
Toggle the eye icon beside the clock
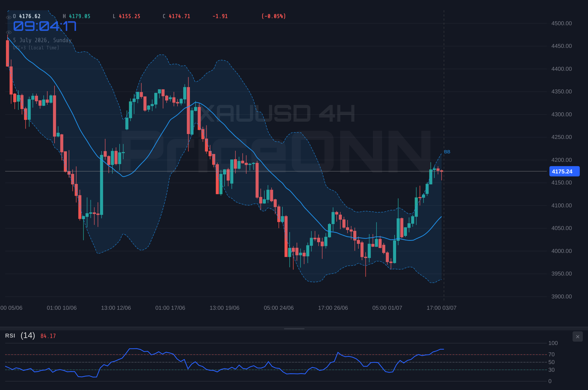point(8,32)
